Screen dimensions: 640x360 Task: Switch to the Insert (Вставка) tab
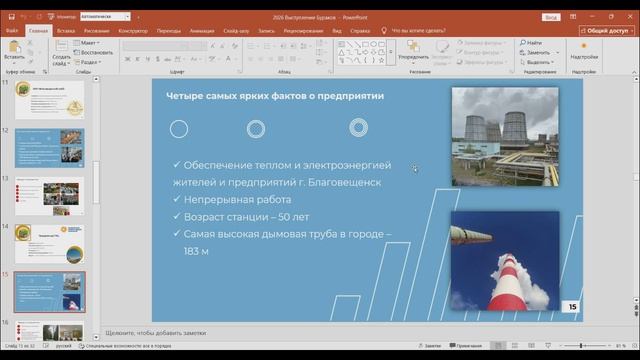66,31
